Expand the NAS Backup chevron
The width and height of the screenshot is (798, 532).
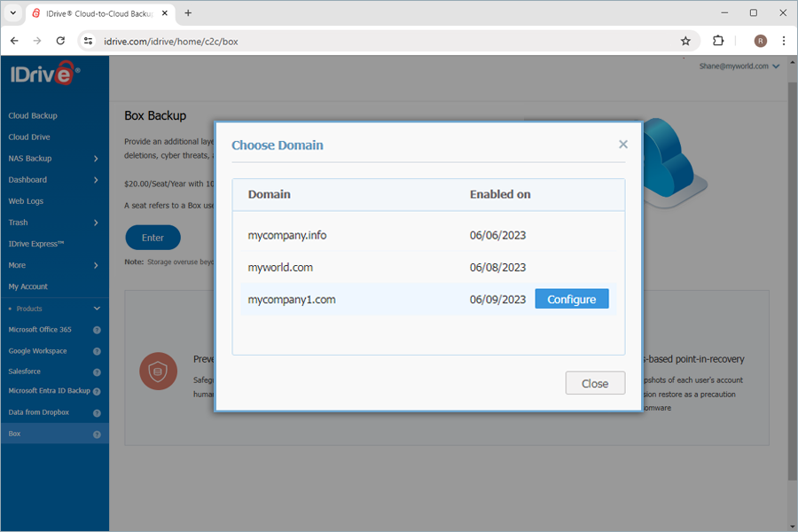(96, 159)
